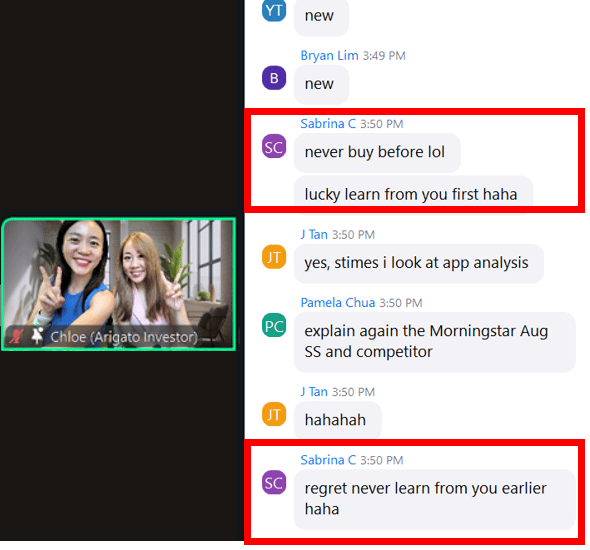Viewport: 590px width, 550px height.
Task: Click 'lucky learn from you first haha' bubble
Action: 413,191
